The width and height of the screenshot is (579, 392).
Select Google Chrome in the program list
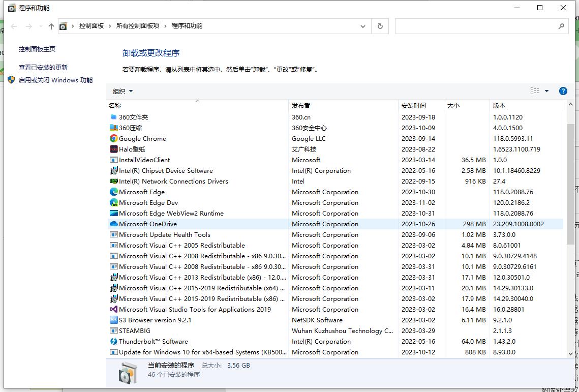pyautogui.click(x=142, y=138)
